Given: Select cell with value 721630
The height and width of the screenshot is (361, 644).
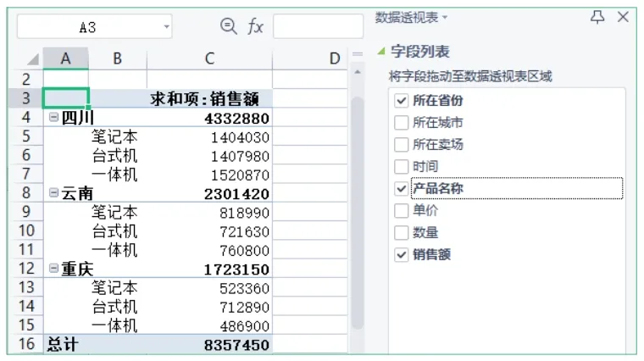Looking at the screenshot, I should tap(209, 231).
